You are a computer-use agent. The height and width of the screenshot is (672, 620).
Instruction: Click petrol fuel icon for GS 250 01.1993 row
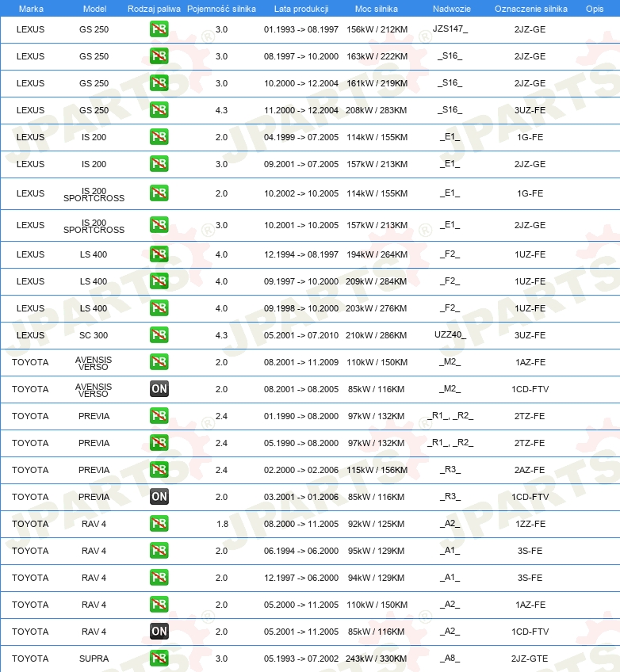(x=159, y=29)
